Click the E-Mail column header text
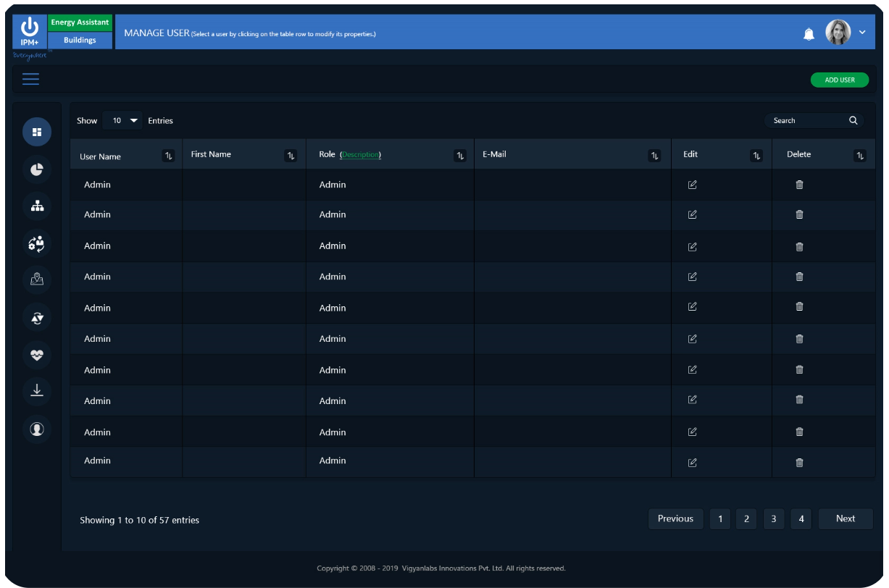This screenshot has width=889, height=588. click(494, 154)
